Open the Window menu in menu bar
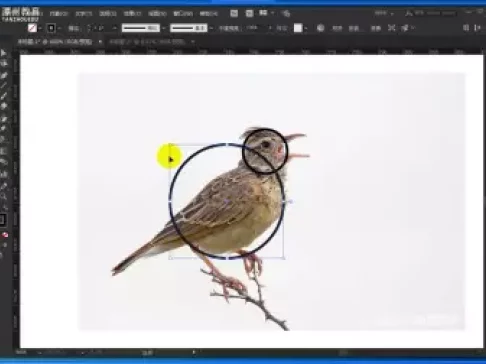 tap(183, 14)
